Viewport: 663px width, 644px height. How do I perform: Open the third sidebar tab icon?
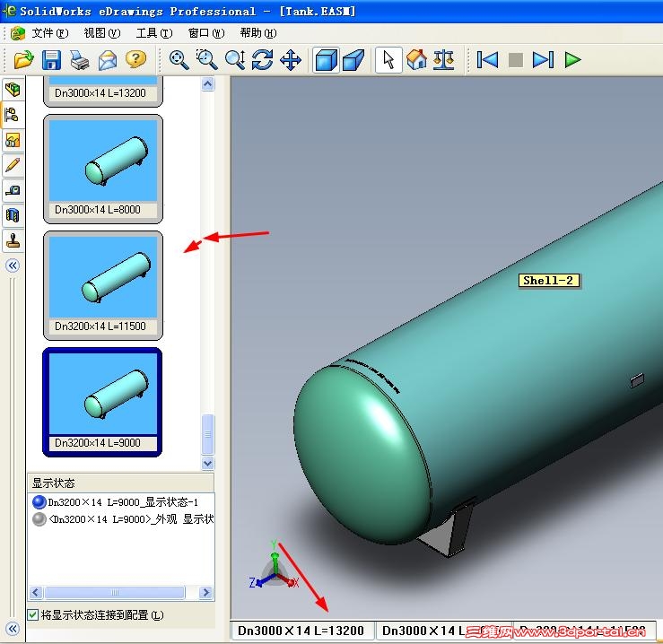[13, 140]
